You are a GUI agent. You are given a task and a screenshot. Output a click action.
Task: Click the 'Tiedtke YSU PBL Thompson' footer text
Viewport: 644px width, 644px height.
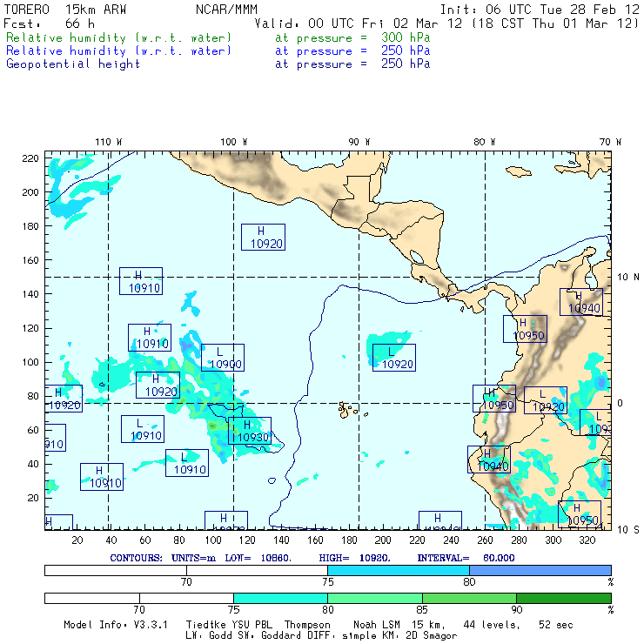(258, 625)
